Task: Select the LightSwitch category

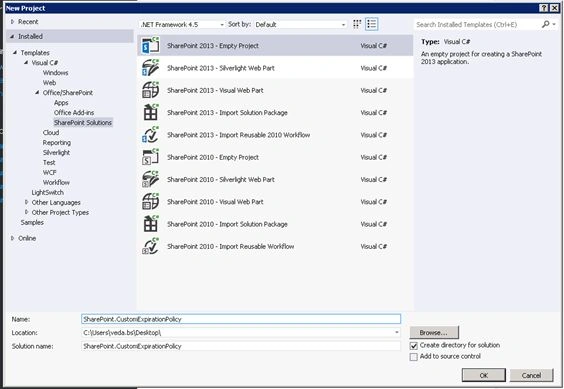Action: [x=47, y=193]
